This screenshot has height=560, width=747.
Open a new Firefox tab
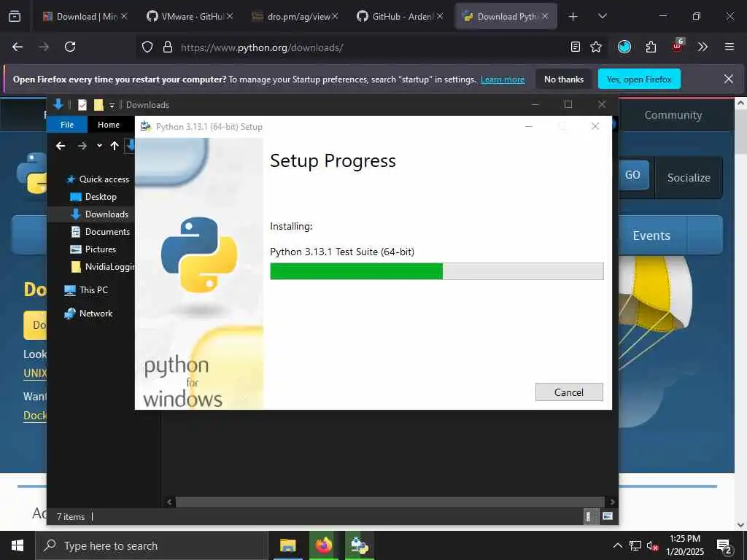573,17
